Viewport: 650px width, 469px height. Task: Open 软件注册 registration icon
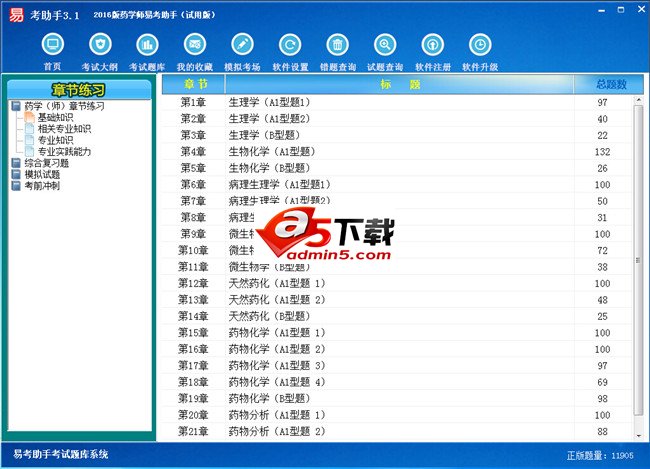point(433,44)
